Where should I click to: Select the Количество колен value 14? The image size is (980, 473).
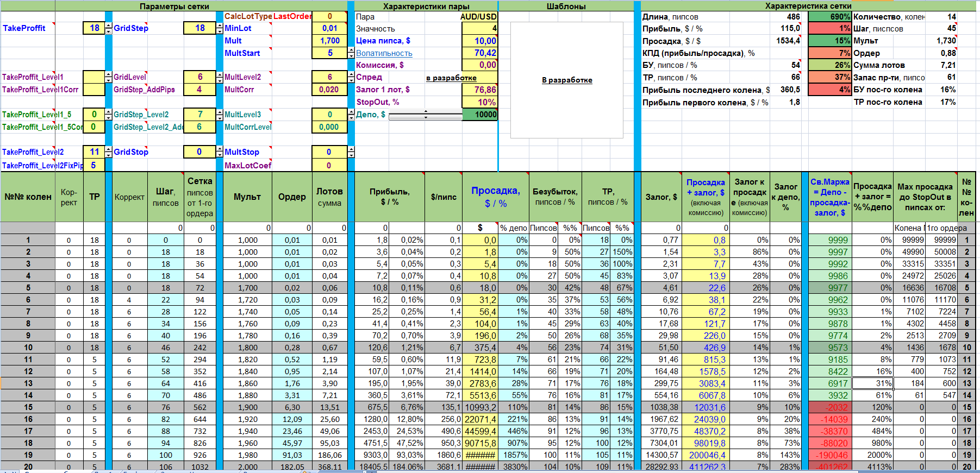942,17
